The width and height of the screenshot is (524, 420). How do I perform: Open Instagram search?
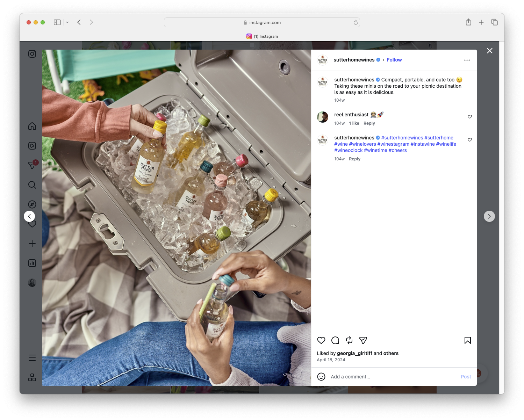(32, 185)
